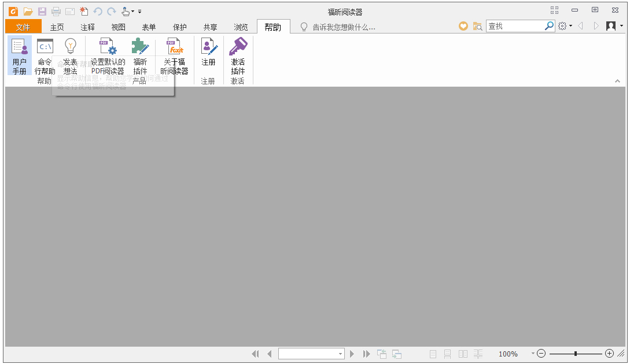
Task: Open 福昕插件 plugins
Action: pos(140,56)
